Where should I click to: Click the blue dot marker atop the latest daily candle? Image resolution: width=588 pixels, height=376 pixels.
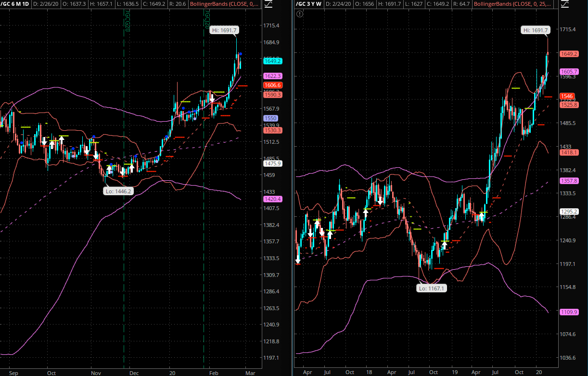pos(241,54)
